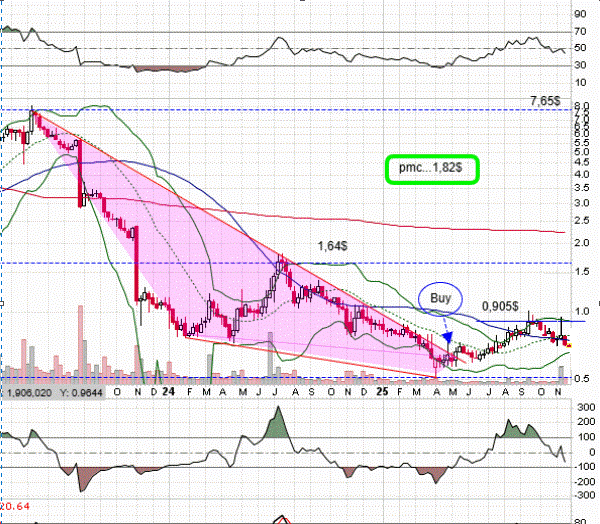Click the 0.5 price on the price axis
Image resolution: width=600 pixels, height=524 pixels.
(579, 379)
